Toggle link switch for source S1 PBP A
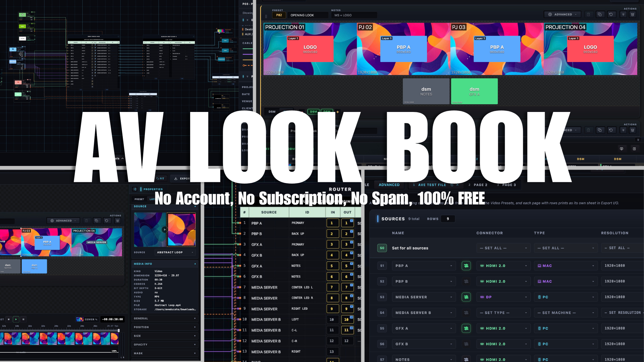 466,266
